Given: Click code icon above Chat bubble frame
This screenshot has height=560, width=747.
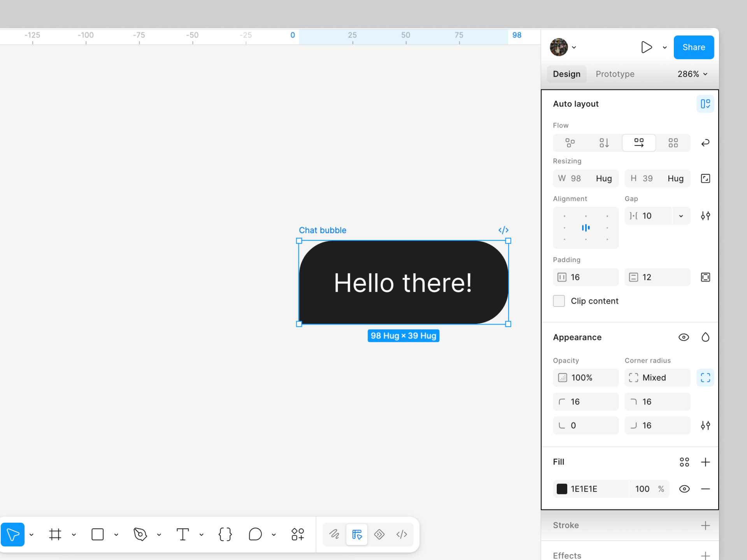Looking at the screenshot, I should 503,230.
